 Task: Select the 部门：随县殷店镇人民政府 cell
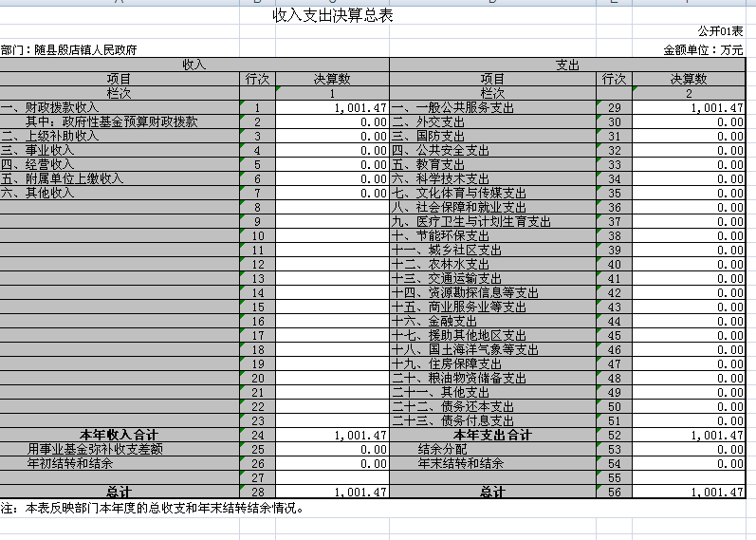coord(69,49)
